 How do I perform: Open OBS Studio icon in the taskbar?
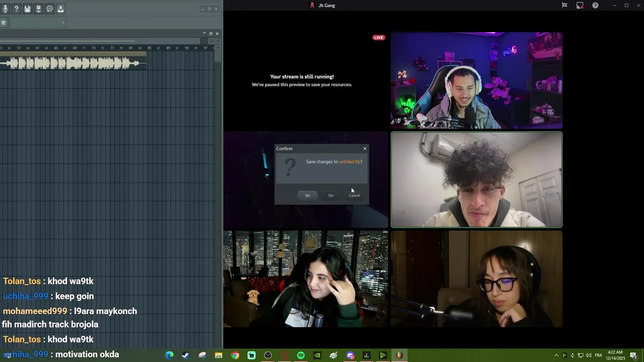268,355
